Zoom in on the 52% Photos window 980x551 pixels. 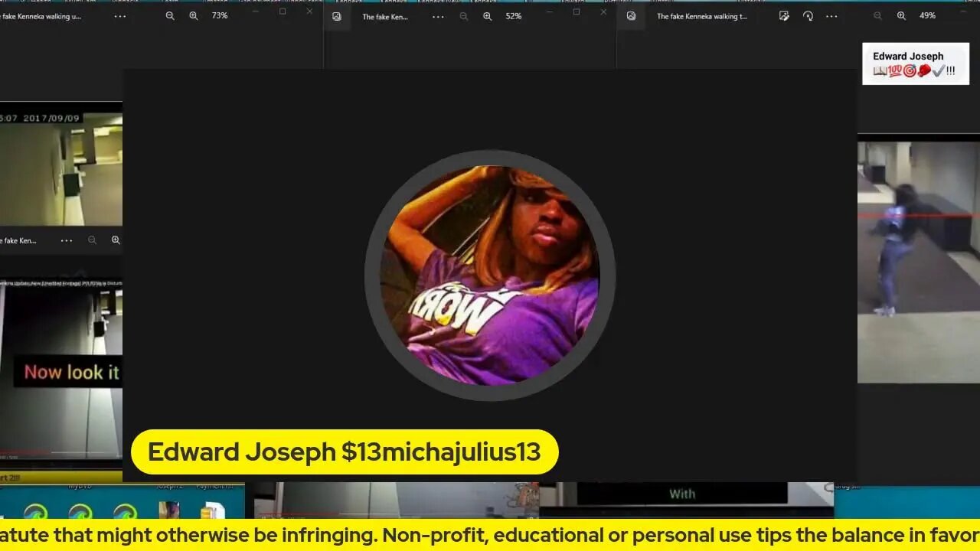487,16
